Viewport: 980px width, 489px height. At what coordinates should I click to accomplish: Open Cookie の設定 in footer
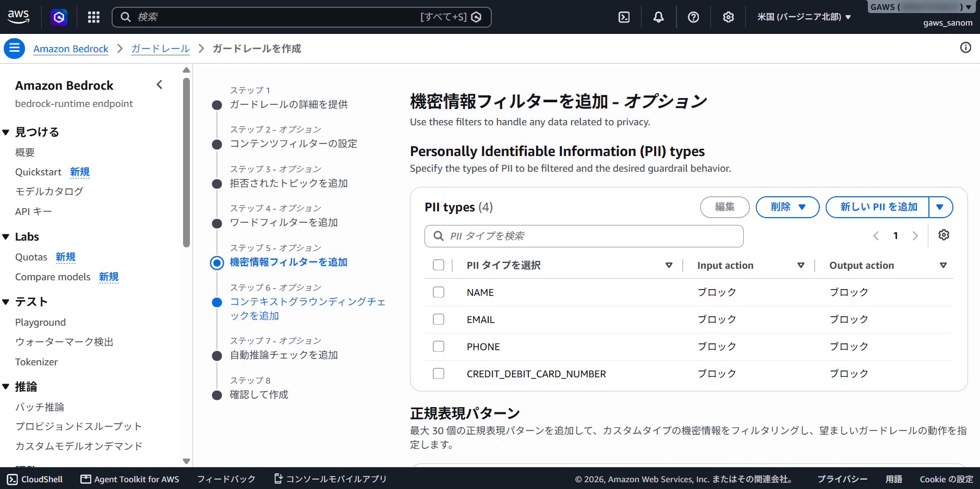[947, 479]
